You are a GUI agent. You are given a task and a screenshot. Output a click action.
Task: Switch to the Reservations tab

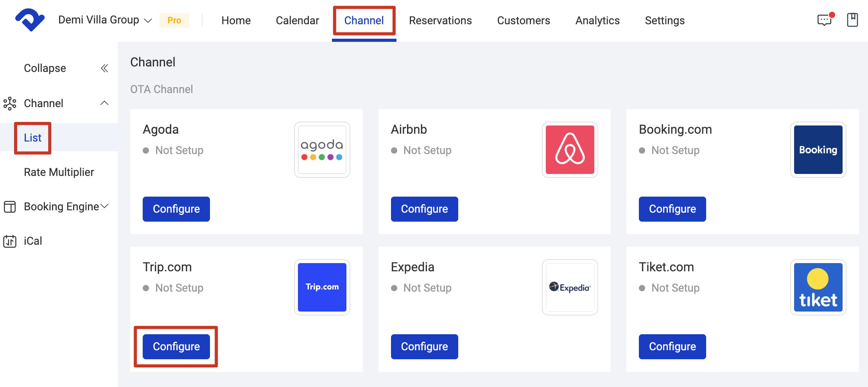click(440, 20)
